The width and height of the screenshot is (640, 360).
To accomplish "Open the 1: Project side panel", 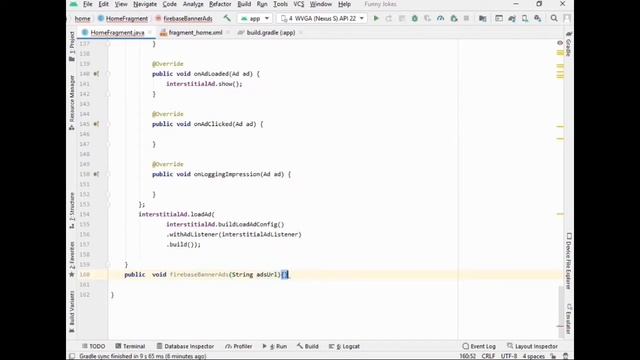I will (x=72, y=47).
